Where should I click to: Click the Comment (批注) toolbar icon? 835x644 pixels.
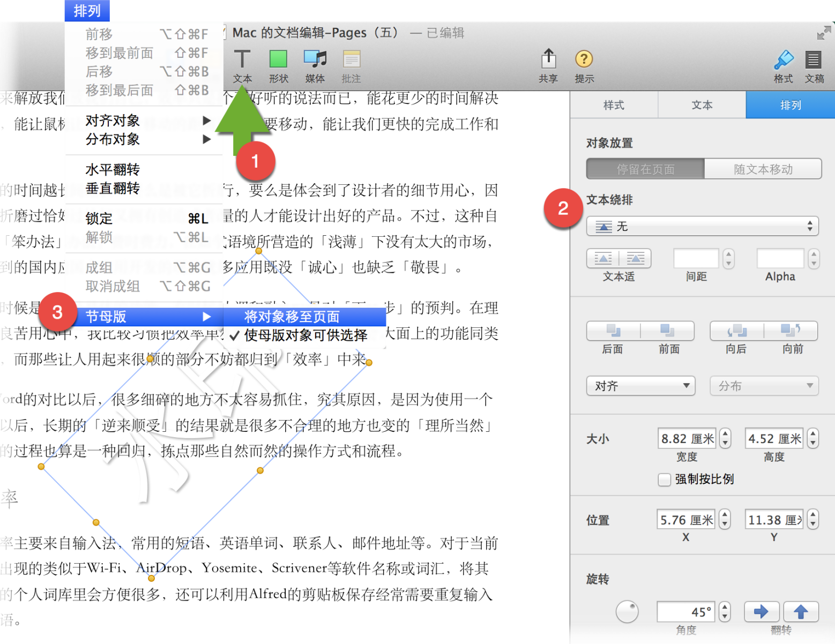tap(352, 59)
